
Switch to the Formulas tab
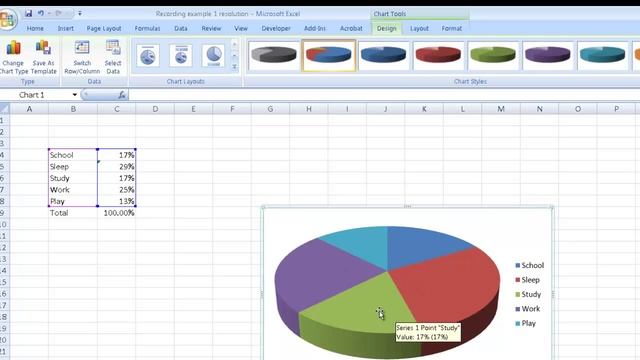coord(147,28)
